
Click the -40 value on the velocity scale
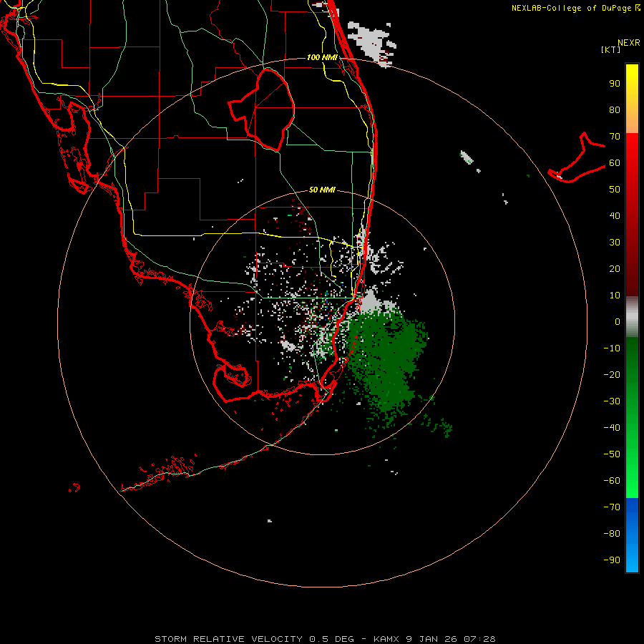(x=612, y=428)
